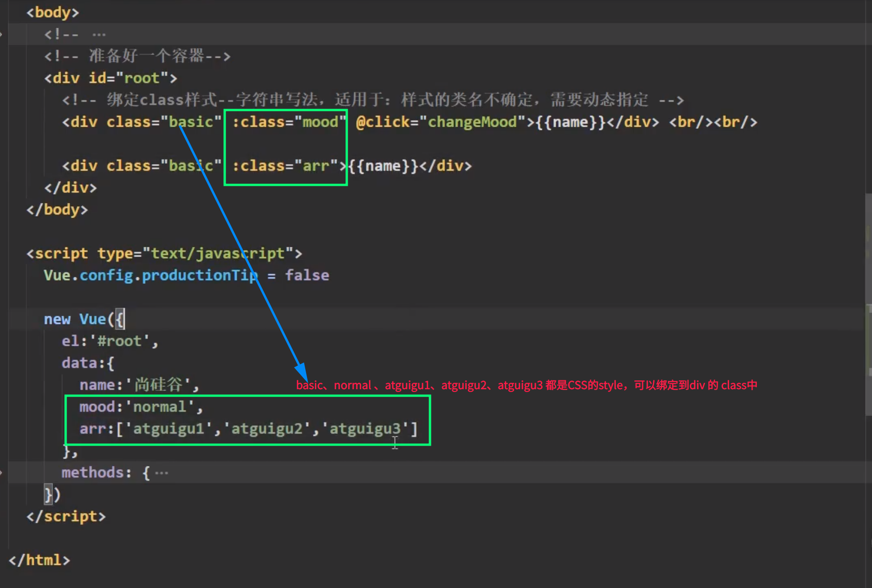Click the opening <body> tag
This screenshot has width=872, height=588.
pyautogui.click(x=53, y=12)
